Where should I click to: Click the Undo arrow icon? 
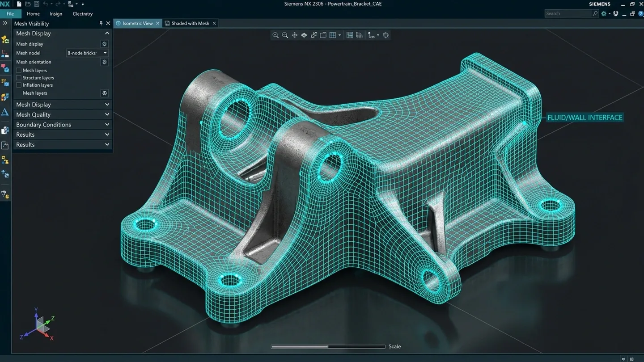[45, 4]
